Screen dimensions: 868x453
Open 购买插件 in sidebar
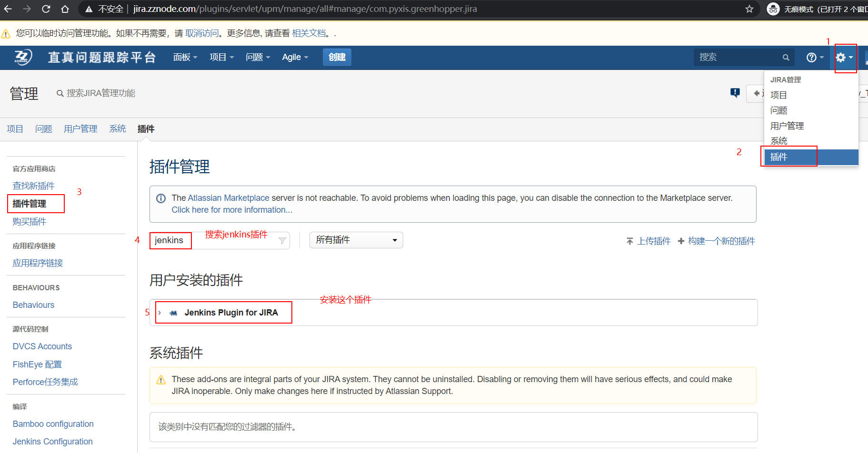(30, 222)
